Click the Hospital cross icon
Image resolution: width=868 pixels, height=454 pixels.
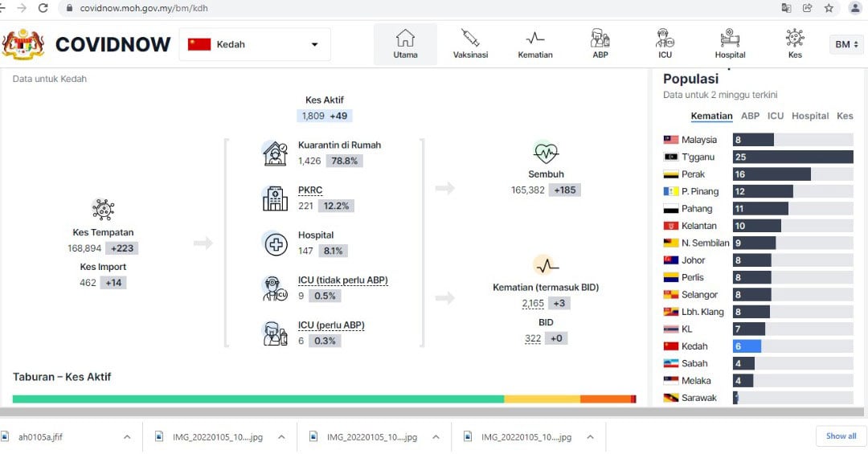click(276, 243)
